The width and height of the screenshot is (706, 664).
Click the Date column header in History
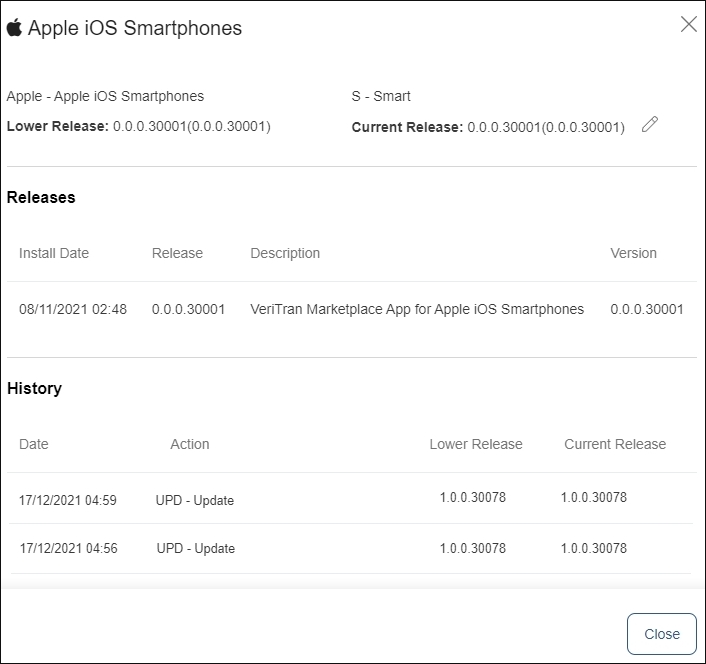coord(34,444)
